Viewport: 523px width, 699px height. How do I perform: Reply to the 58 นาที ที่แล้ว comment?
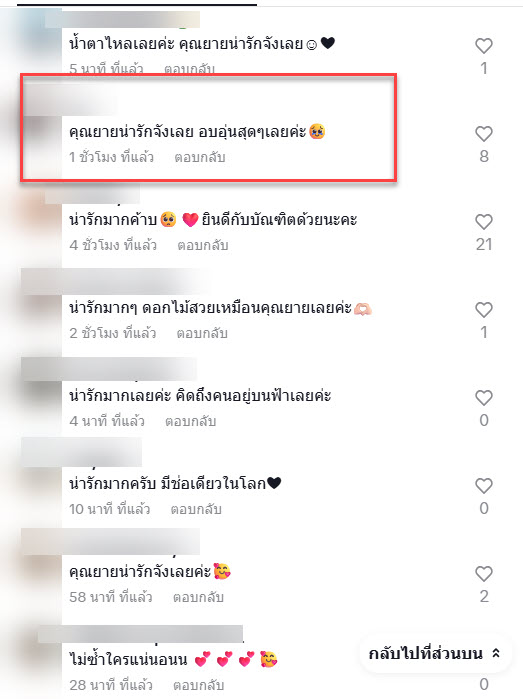coord(198,597)
